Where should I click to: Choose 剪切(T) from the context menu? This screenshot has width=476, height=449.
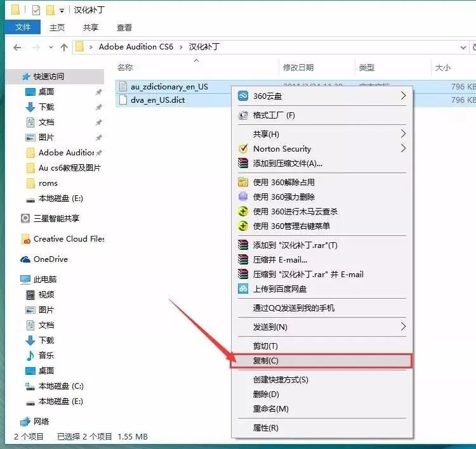coord(322,346)
